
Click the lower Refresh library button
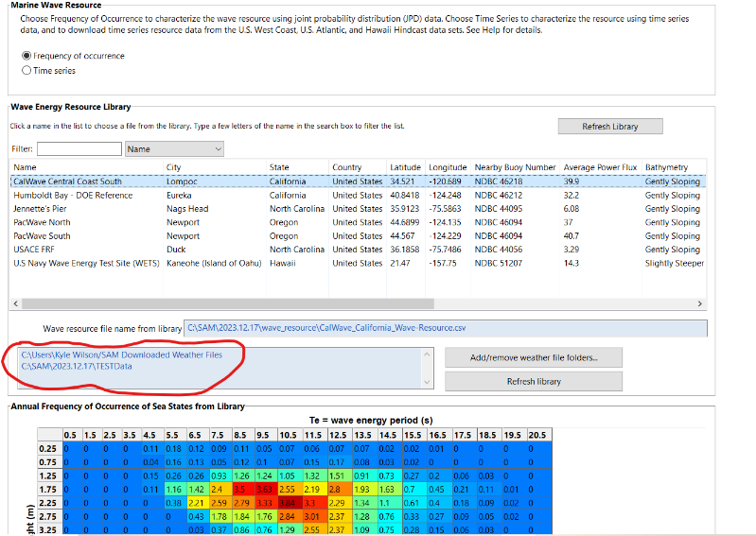[x=534, y=381]
